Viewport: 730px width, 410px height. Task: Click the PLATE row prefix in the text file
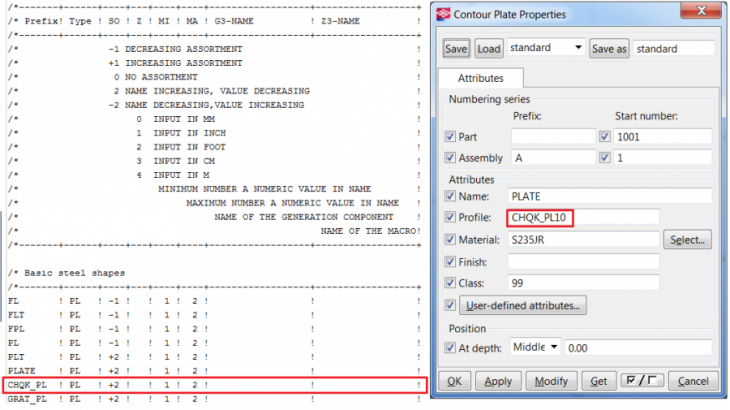[x=21, y=371]
